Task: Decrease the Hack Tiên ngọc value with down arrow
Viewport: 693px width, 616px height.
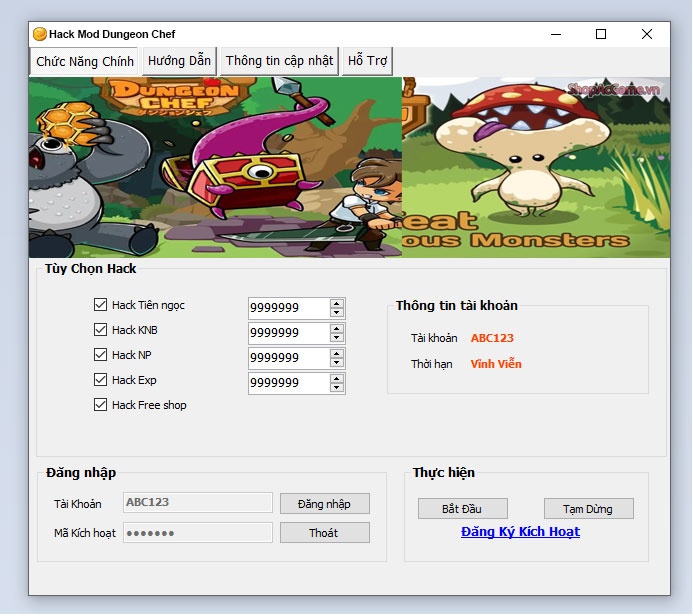Action: [x=337, y=312]
